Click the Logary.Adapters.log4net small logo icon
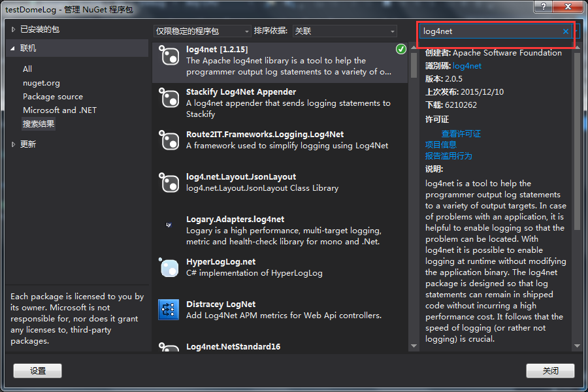 [x=169, y=225]
